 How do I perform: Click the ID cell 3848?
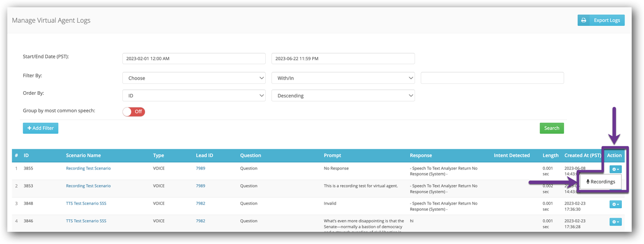(28, 203)
